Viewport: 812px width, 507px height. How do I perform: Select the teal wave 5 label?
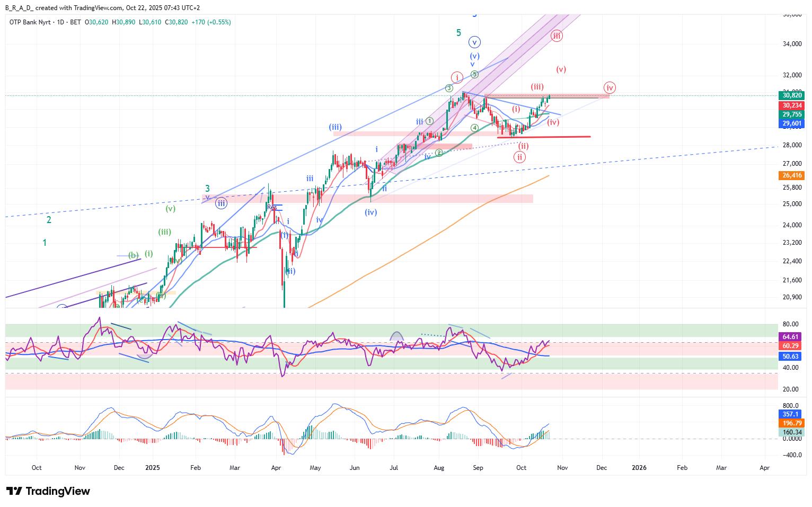458,33
